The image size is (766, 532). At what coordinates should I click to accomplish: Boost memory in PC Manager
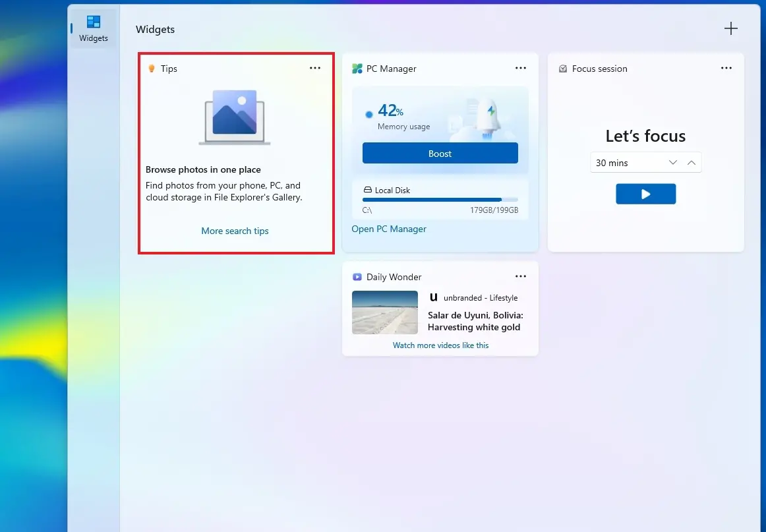[x=440, y=154]
